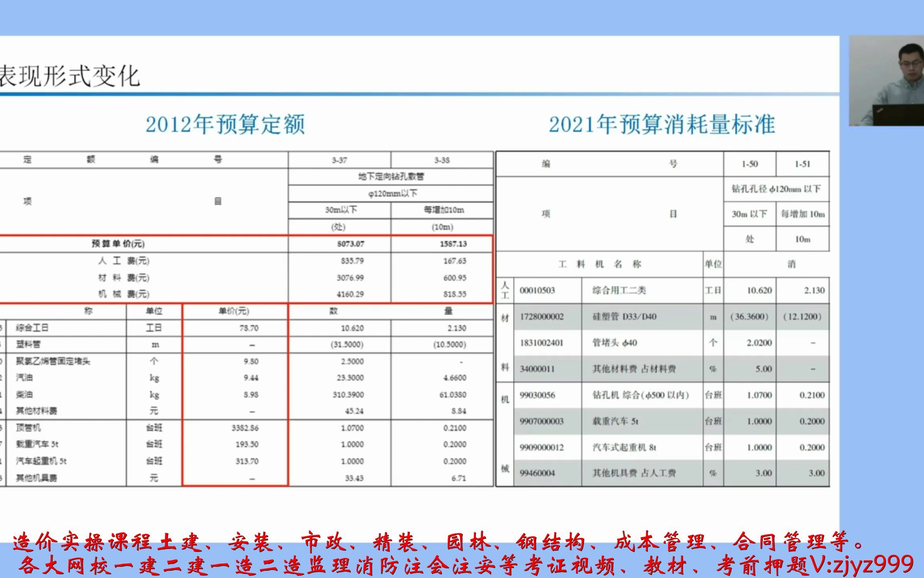The height and width of the screenshot is (578, 924).
Task: Click the 聚氯乙烯管固定堵头 row name
Action: pyautogui.click(x=53, y=361)
